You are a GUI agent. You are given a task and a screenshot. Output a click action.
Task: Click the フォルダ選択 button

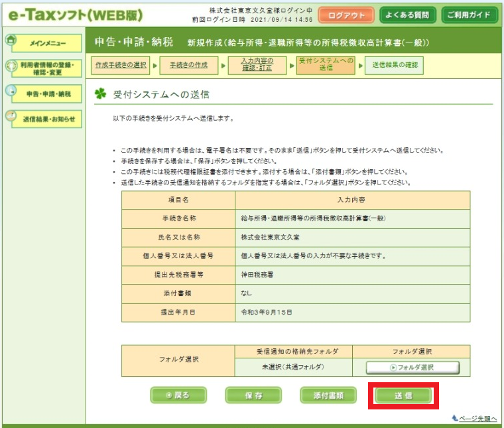point(412,367)
